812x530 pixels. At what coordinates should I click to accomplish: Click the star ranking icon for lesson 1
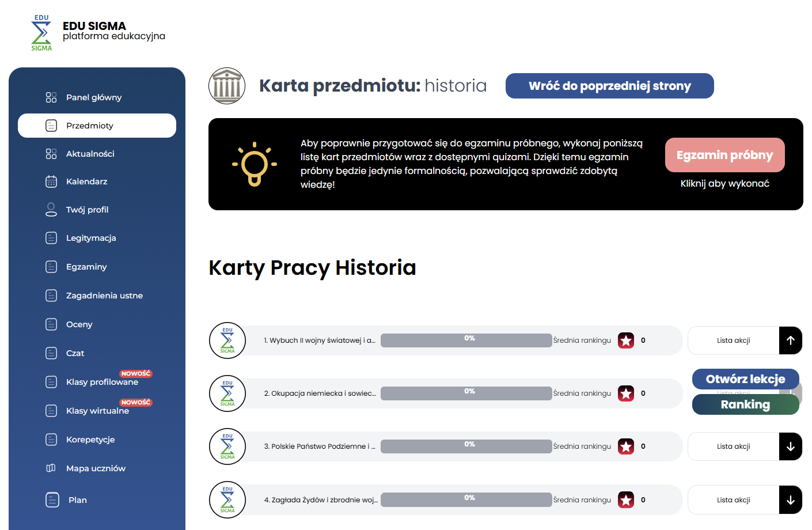626,340
